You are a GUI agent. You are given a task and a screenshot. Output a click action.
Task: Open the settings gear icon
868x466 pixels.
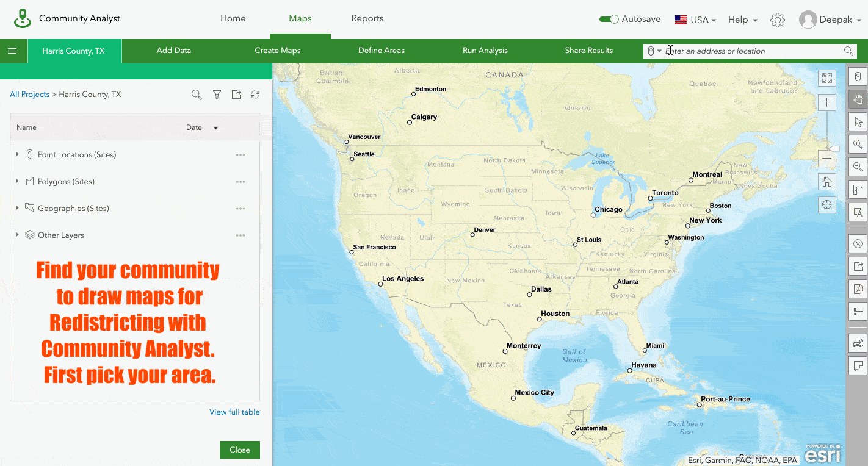777,20
